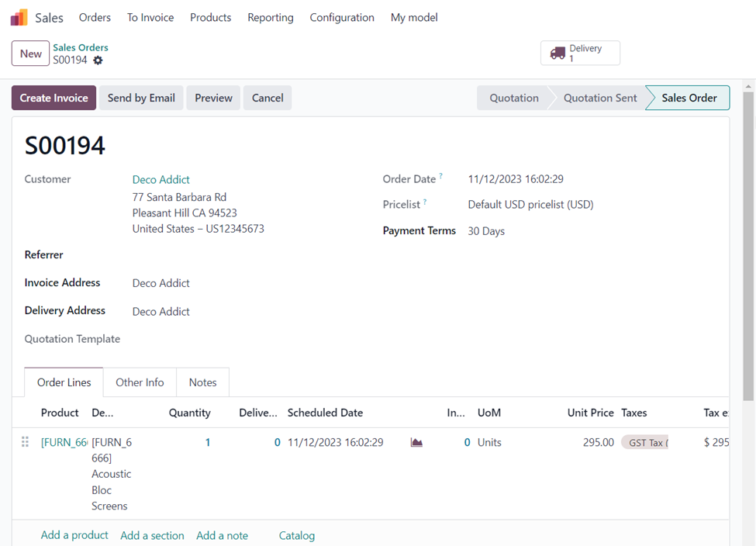This screenshot has width=756, height=546.
Task: Switch to the Notes tab
Action: [x=202, y=382]
